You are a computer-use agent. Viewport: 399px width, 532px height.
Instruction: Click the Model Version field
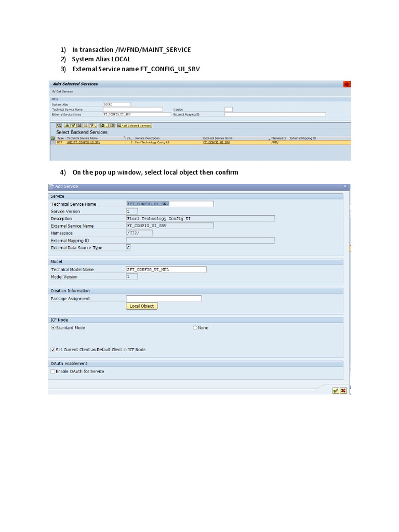click(132, 276)
